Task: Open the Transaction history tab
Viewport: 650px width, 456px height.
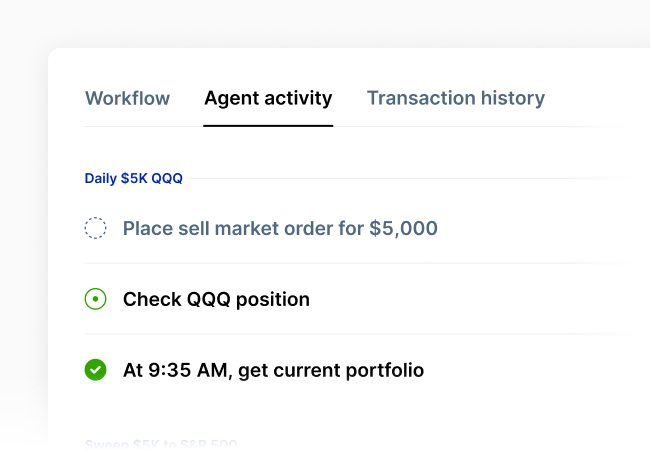Action: point(455,98)
